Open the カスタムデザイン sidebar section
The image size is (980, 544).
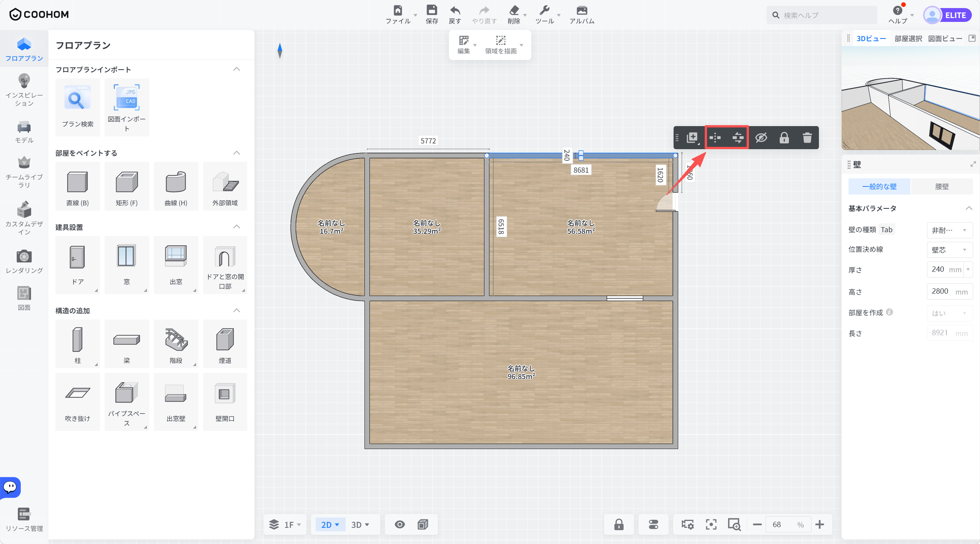(24, 218)
